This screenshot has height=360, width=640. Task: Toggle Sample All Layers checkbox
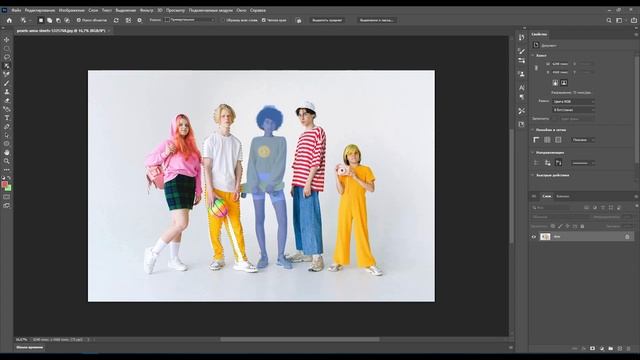coord(223,20)
